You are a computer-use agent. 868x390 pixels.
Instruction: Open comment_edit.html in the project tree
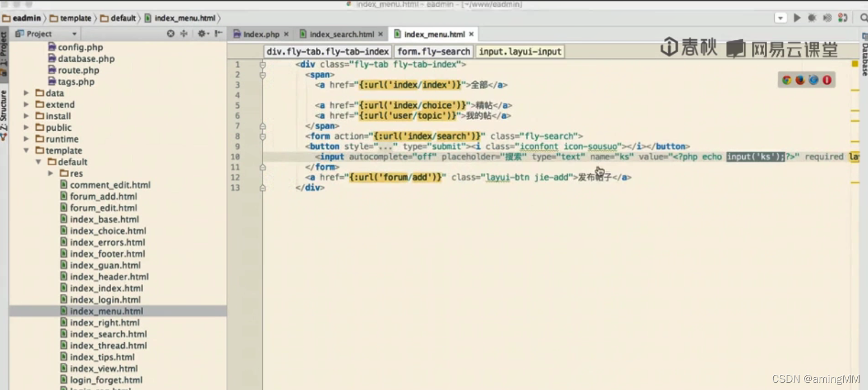tap(105, 185)
